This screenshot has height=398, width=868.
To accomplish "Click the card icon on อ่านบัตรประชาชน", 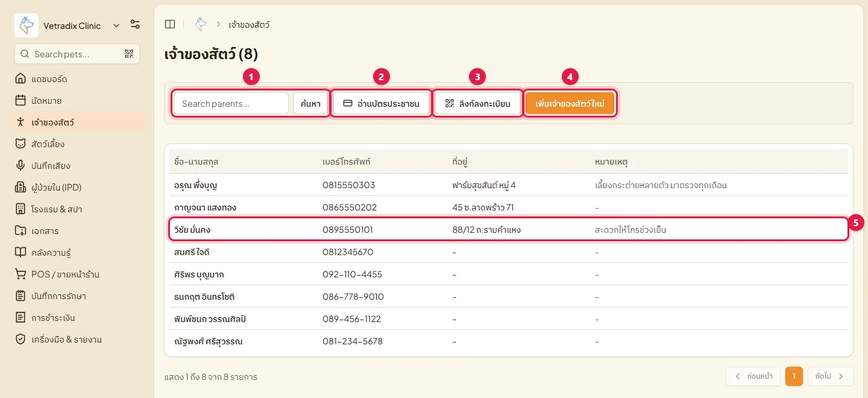I will (347, 104).
